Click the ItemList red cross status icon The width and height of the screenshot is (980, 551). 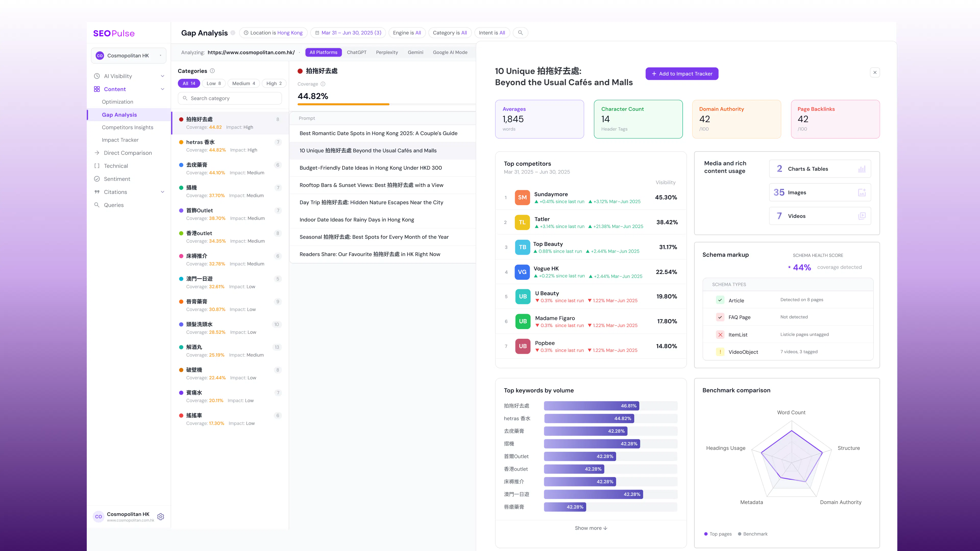click(x=720, y=335)
